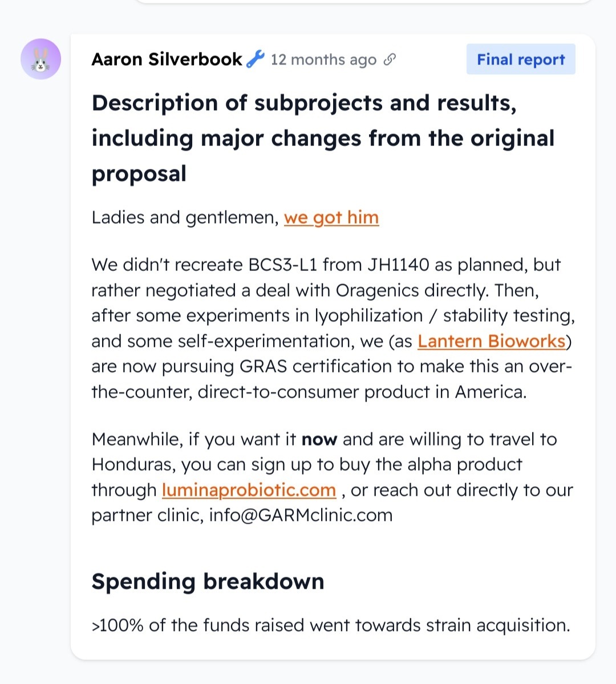Screen dimensions: 616x684
Task: Follow the 'we got him' link
Action: [x=331, y=217]
